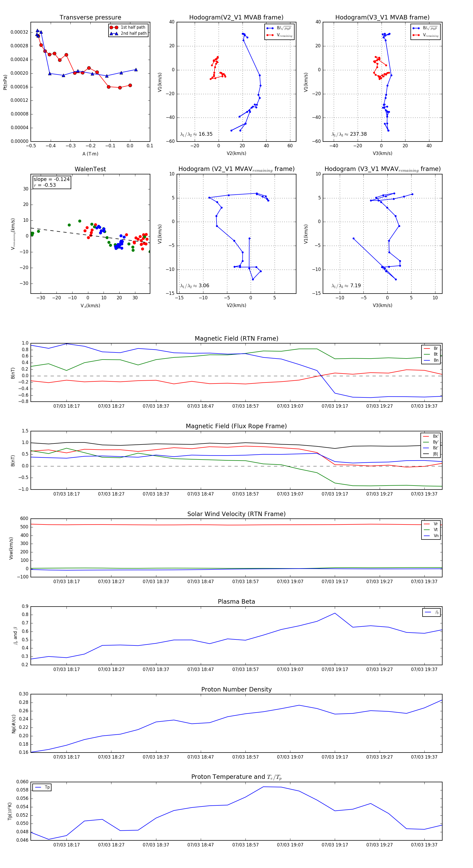Select the "Bx'" legend entry

(431, 436)
